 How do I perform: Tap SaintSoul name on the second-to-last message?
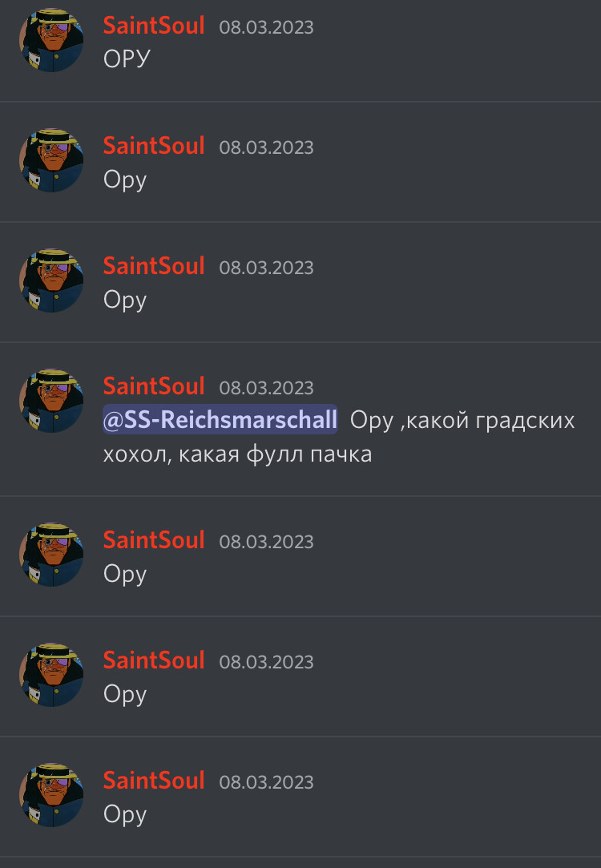[x=154, y=660]
